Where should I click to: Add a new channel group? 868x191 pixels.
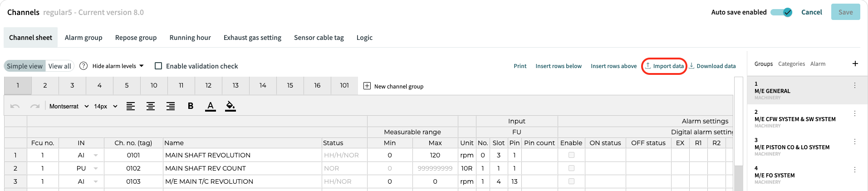393,86
